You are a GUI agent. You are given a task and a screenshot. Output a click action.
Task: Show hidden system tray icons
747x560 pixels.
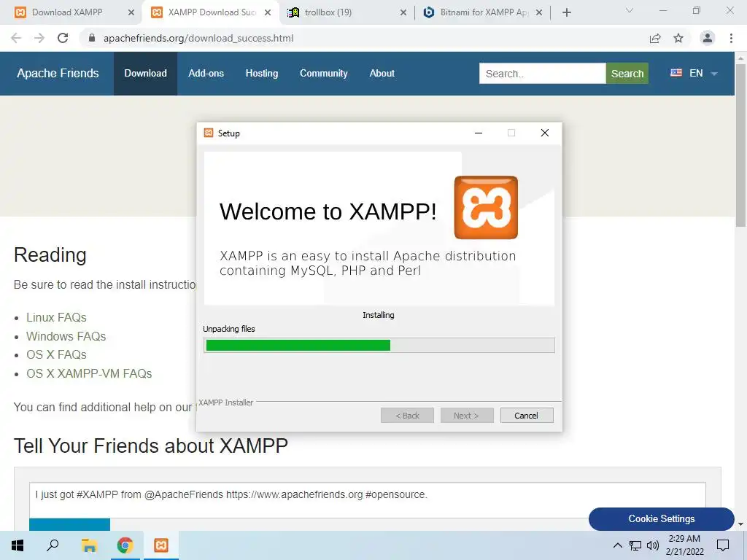(617, 545)
